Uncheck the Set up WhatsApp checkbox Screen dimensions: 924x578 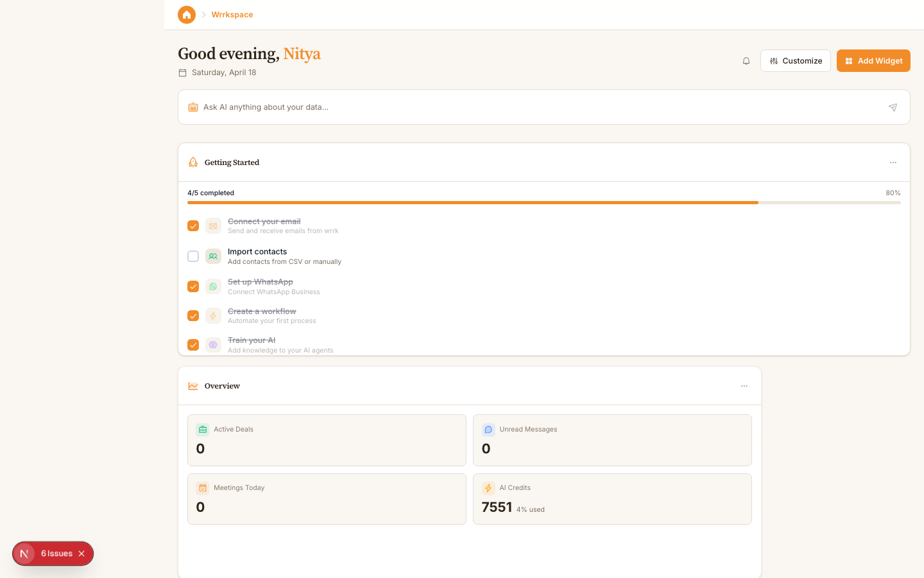(x=193, y=286)
